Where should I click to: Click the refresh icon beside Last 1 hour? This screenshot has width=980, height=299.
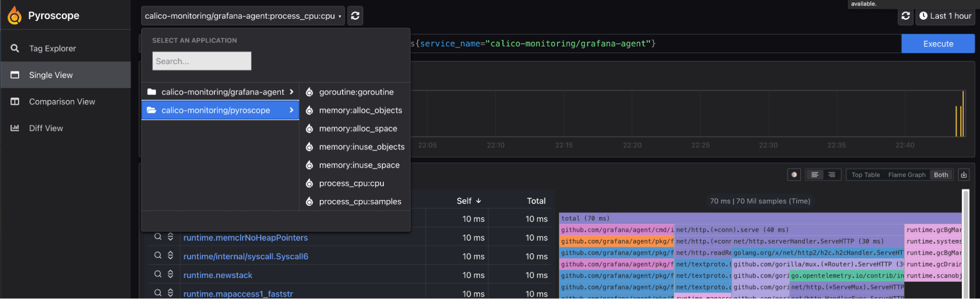tap(905, 16)
